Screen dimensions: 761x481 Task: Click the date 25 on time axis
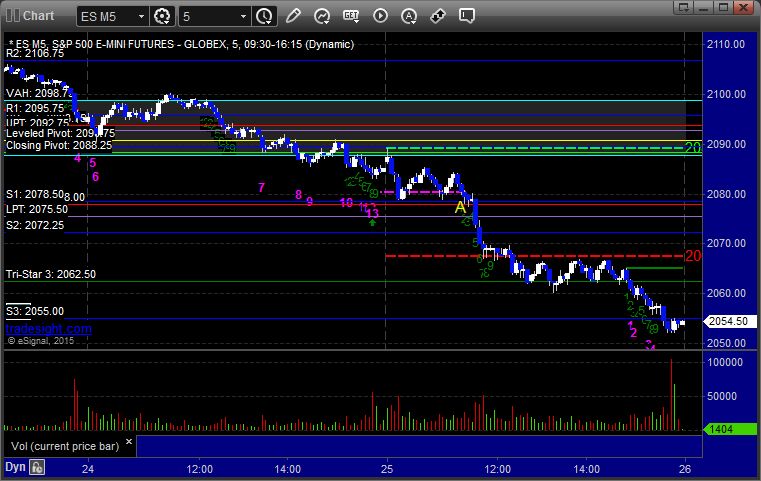[387, 469]
